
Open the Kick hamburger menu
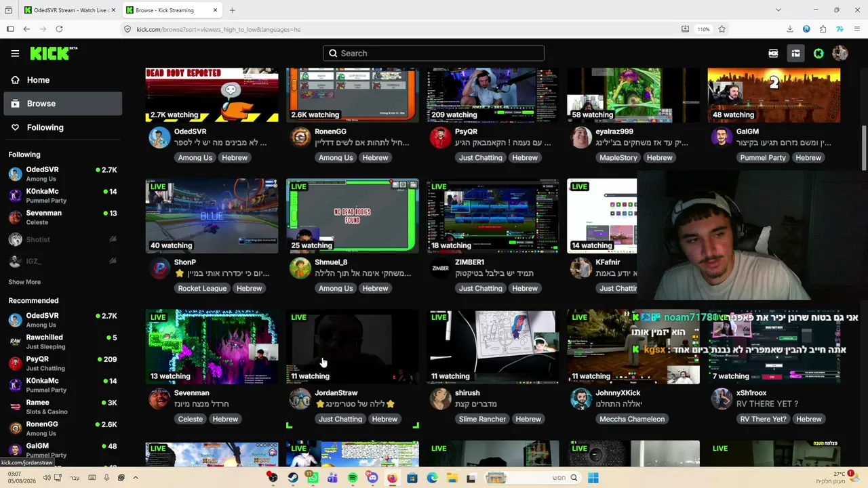[15, 54]
